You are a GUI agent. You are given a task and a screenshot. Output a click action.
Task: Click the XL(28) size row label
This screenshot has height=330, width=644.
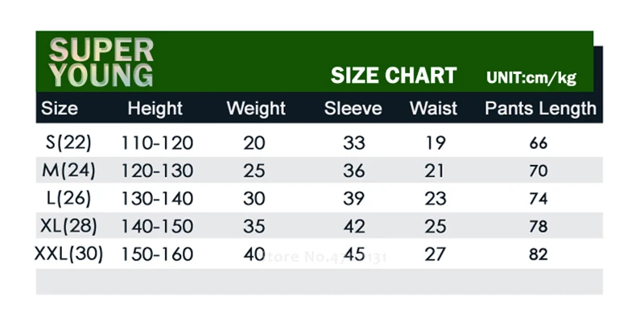[x=68, y=226]
